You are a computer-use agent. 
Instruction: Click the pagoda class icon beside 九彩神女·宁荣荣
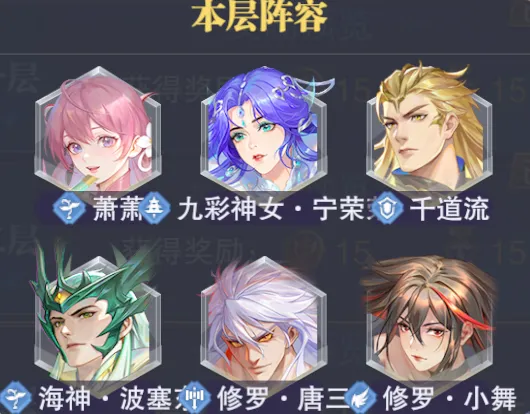coord(154,208)
